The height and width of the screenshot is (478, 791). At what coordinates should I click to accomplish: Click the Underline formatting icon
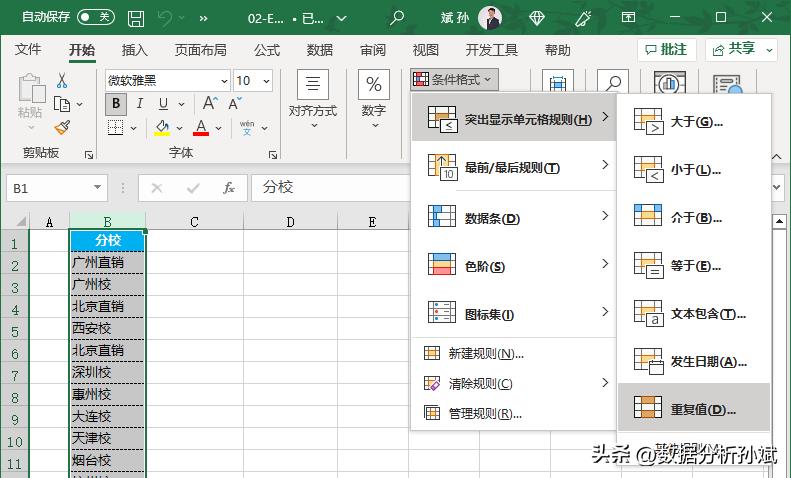[162, 104]
